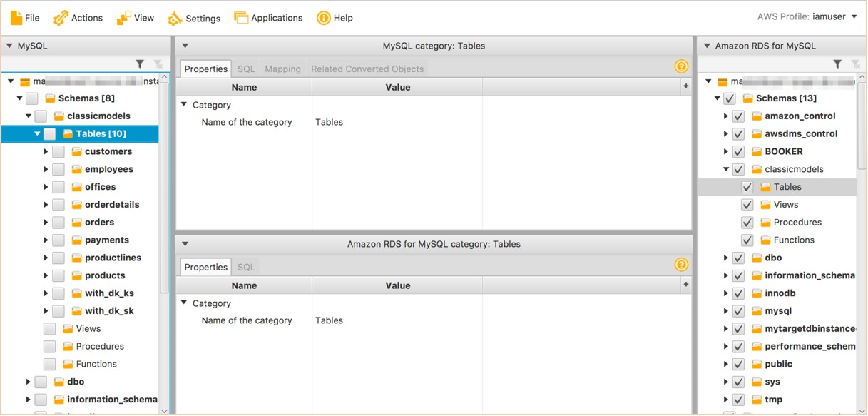Expand the customers table node
The height and width of the screenshot is (416, 868).
(x=45, y=151)
